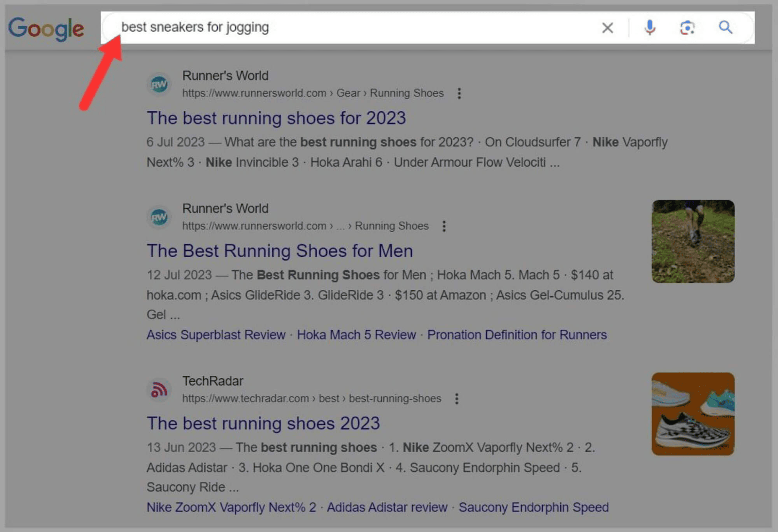Open 'The Best Running Shoes for Men' link
This screenshot has width=778, height=532.
[280, 251]
